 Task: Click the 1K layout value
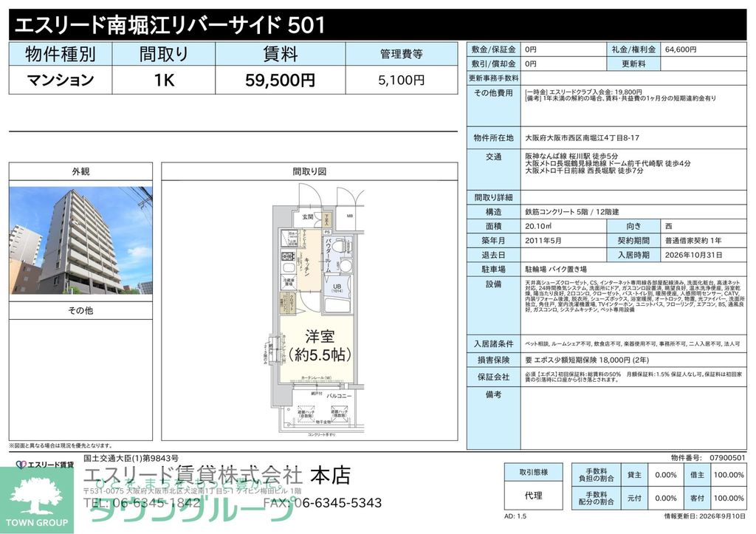(x=164, y=80)
